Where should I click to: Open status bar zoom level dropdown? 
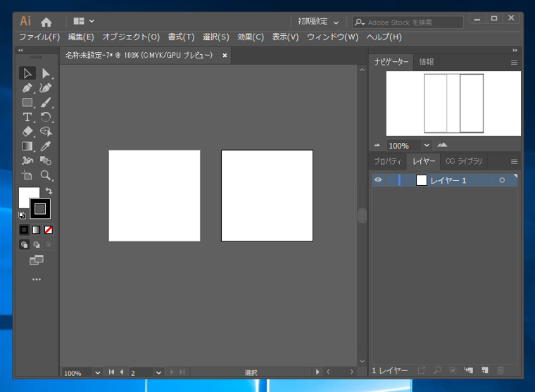98,372
